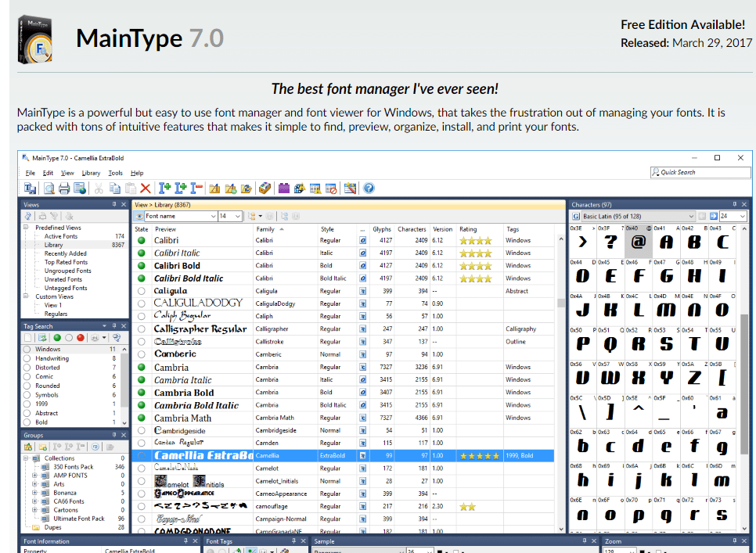
Task: Open the Library menu
Action: 91,173
